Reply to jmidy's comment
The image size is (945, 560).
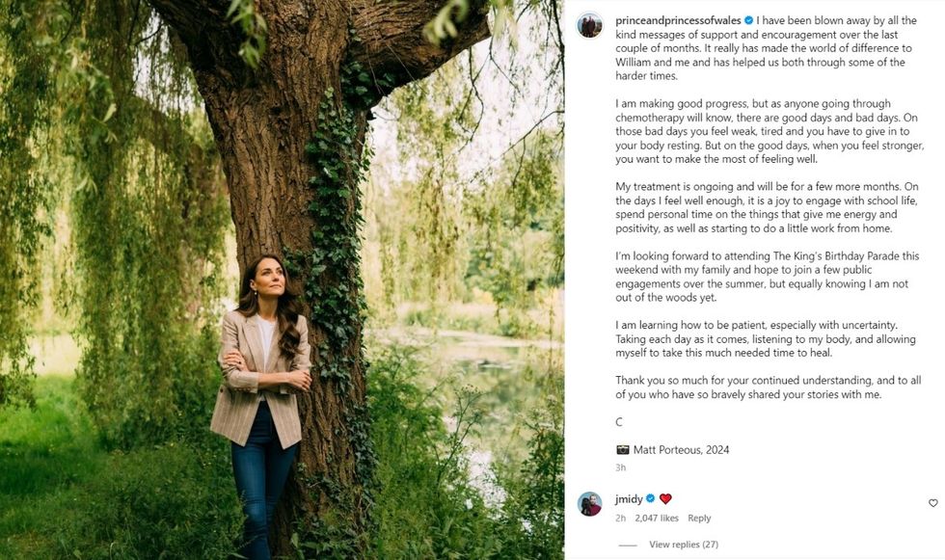699,518
